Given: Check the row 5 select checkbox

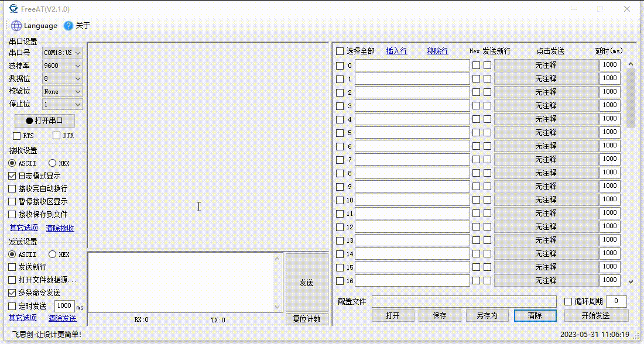Looking at the screenshot, I should click(340, 133).
